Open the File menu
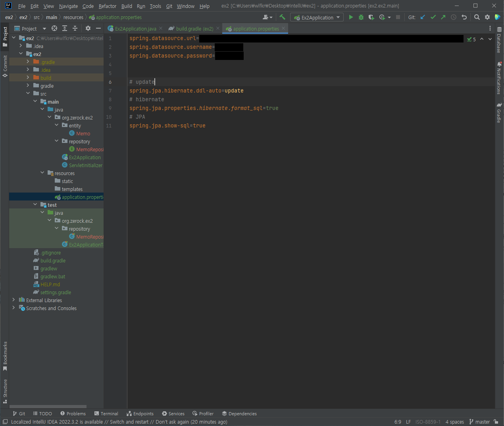This screenshot has width=504, height=426. click(x=22, y=6)
